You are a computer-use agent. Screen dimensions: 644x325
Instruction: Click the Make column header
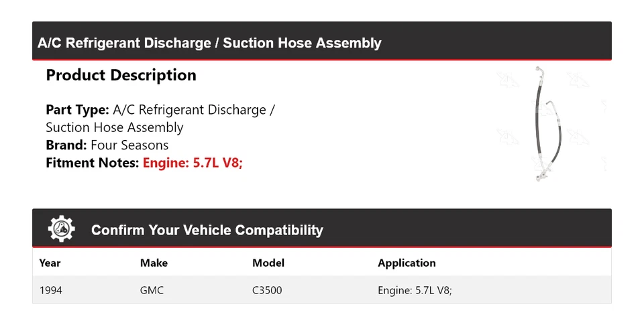pos(154,263)
